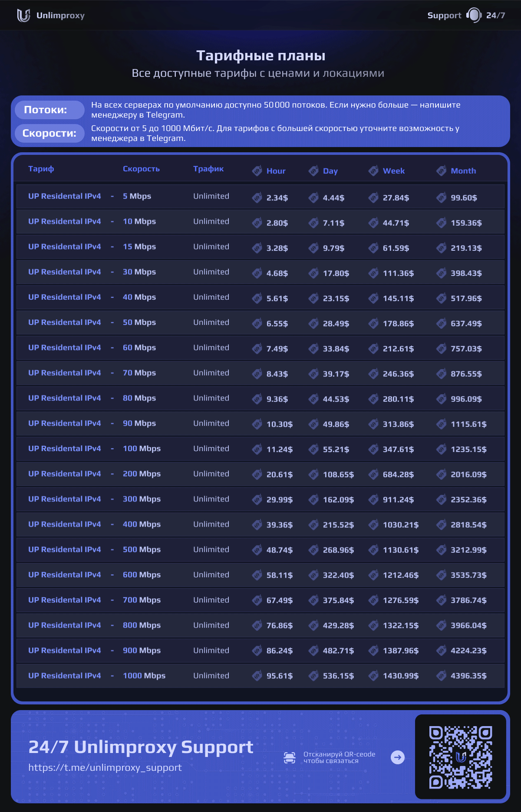Click the coin icon beside 28.49$ price

click(x=313, y=324)
